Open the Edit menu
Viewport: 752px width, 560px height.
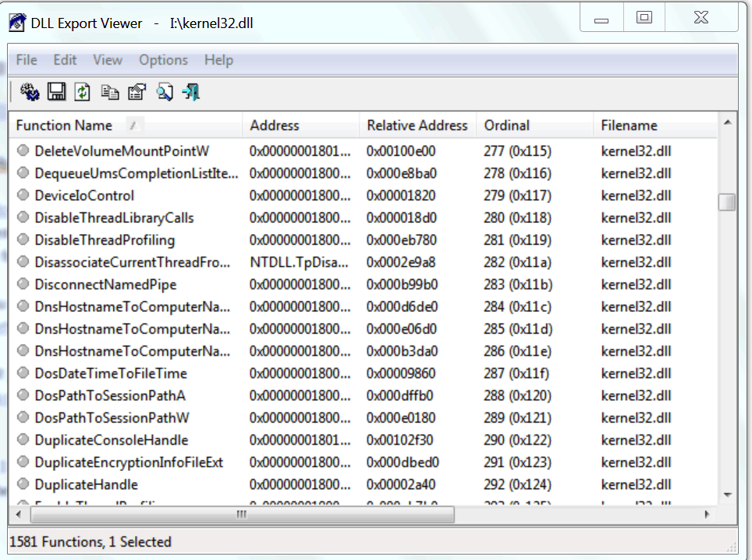click(65, 59)
